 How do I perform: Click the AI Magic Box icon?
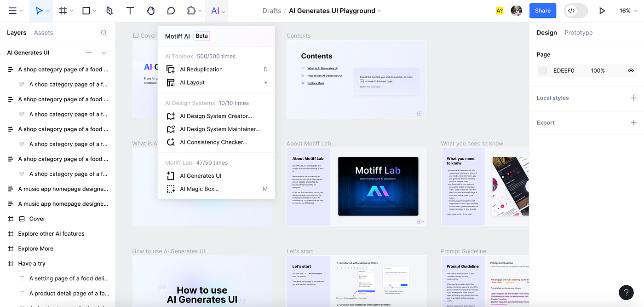[171, 189]
